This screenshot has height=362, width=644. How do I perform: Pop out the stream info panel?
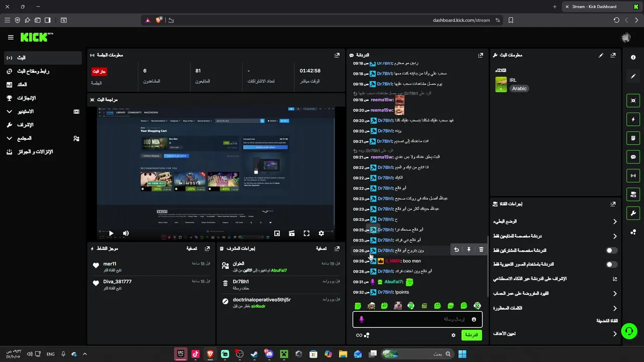(613, 55)
